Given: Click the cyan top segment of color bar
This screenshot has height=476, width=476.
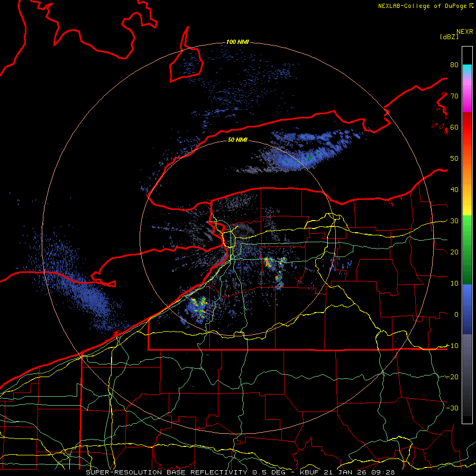Looking at the screenshot, I should tap(467, 69).
